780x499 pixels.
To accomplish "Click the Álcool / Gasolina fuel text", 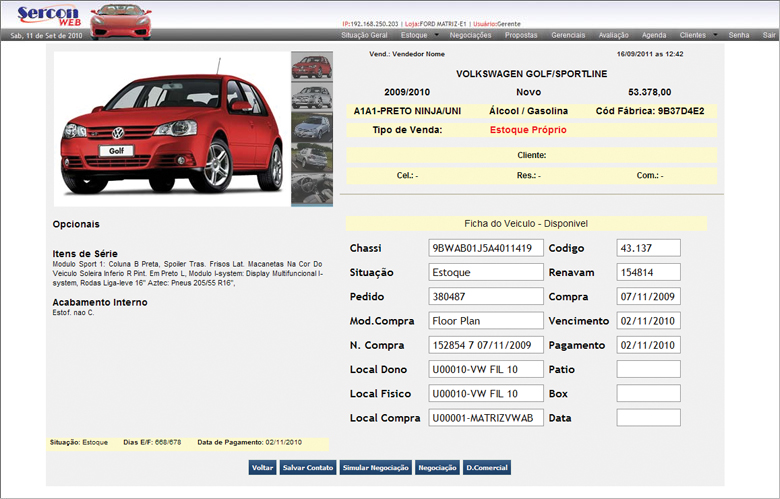I will [528, 111].
